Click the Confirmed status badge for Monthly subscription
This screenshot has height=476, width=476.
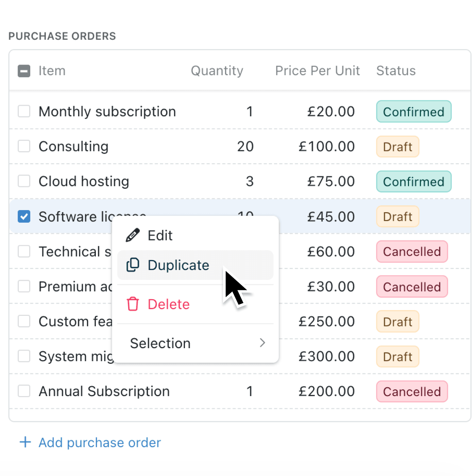click(x=413, y=112)
